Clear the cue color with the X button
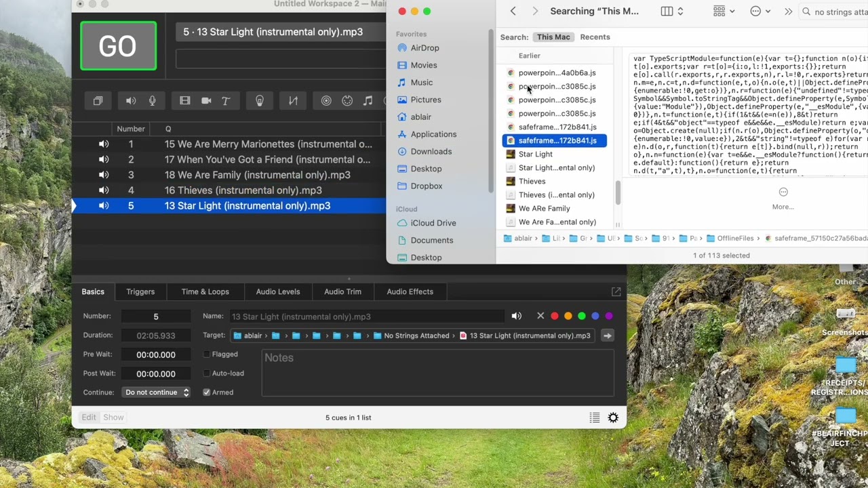Screen dimensions: 868x488 (540, 316)
